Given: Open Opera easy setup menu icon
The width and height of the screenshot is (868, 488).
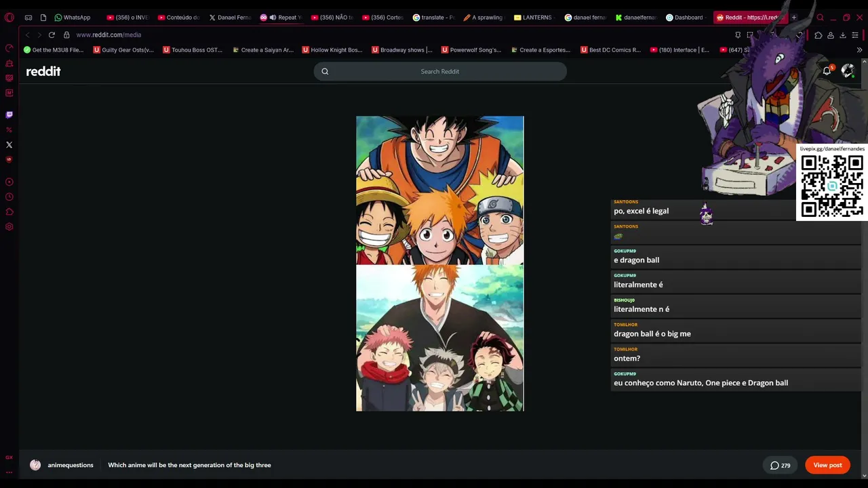Looking at the screenshot, I should coord(855,35).
